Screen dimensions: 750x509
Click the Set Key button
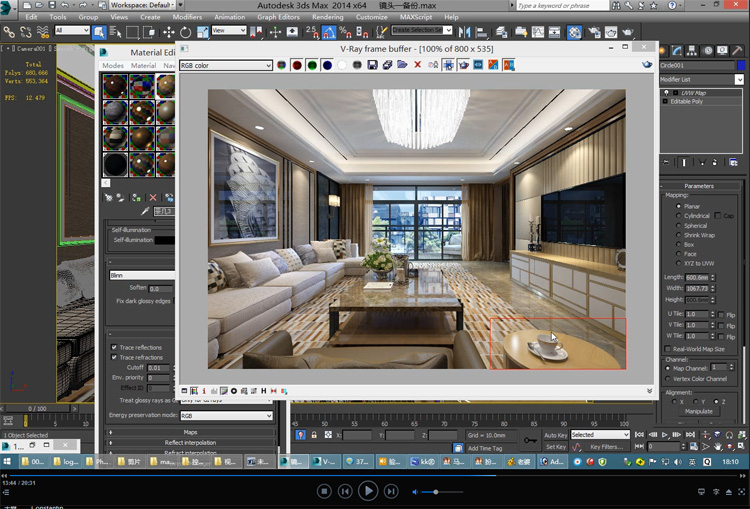(555, 447)
